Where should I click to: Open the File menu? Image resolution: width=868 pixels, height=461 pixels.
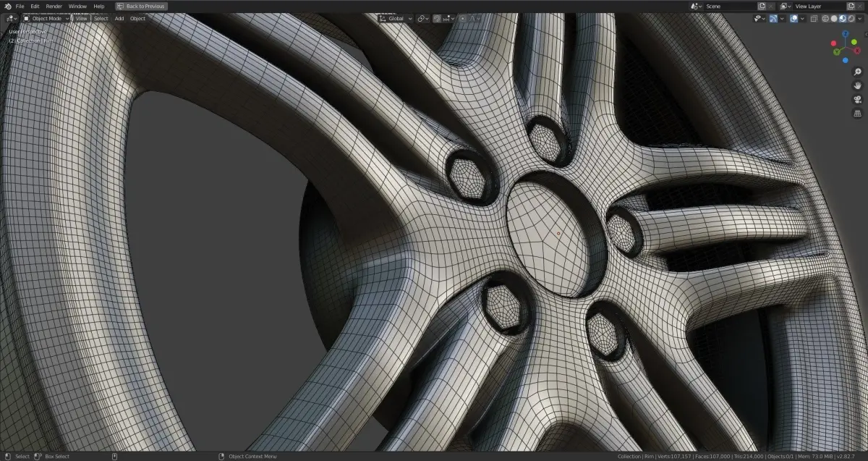pos(20,6)
